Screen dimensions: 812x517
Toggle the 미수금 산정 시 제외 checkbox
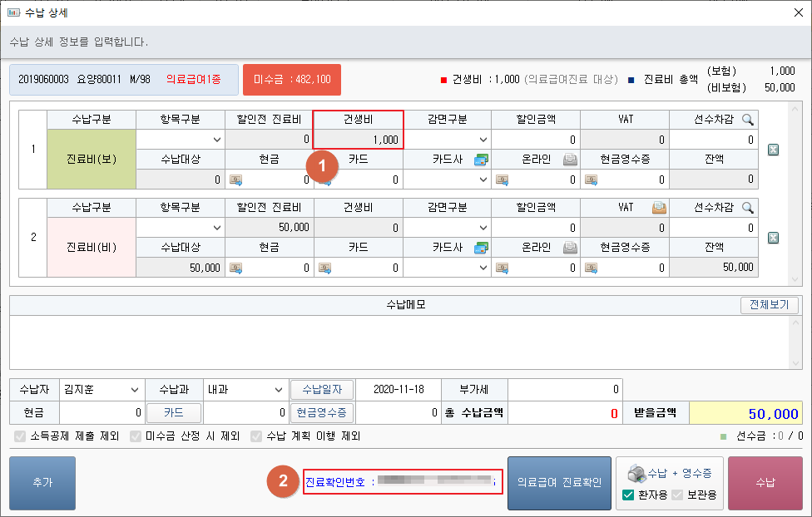click(136, 436)
